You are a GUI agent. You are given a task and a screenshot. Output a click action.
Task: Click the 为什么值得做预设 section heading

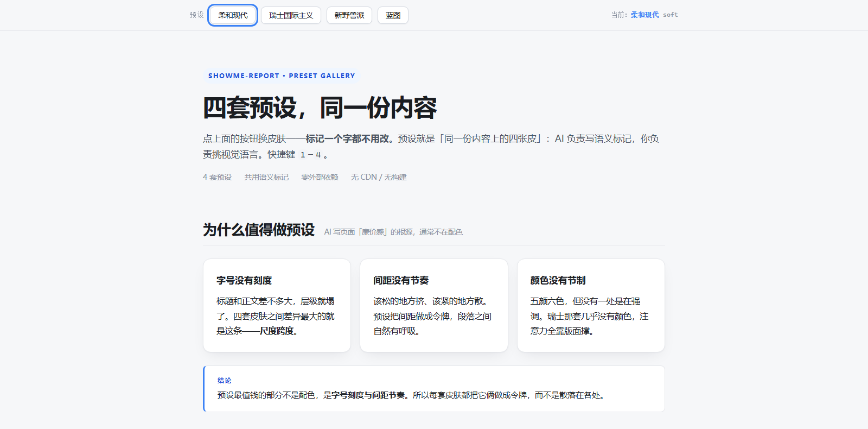click(259, 230)
